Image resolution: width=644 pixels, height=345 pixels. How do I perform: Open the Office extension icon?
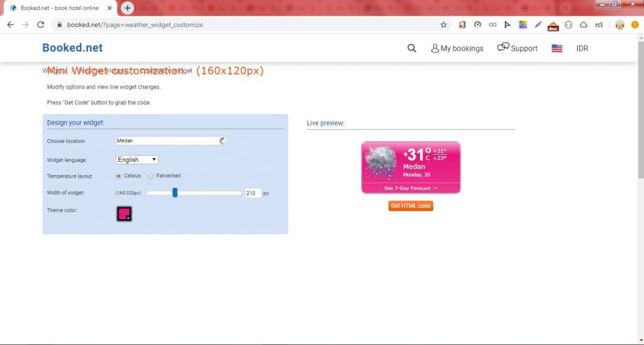pyautogui.click(x=462, y=25)
